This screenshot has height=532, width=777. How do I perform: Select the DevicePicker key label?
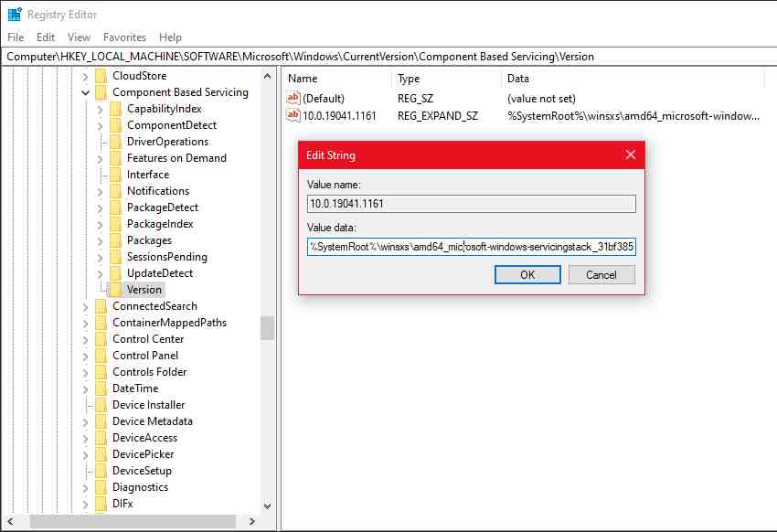(x=144, y=453)
